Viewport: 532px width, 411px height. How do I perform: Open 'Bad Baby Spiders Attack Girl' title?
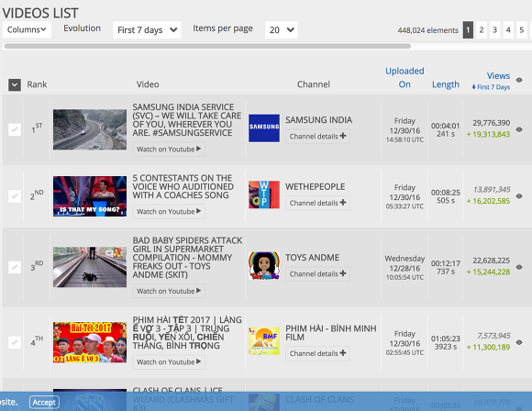(187, 257)
